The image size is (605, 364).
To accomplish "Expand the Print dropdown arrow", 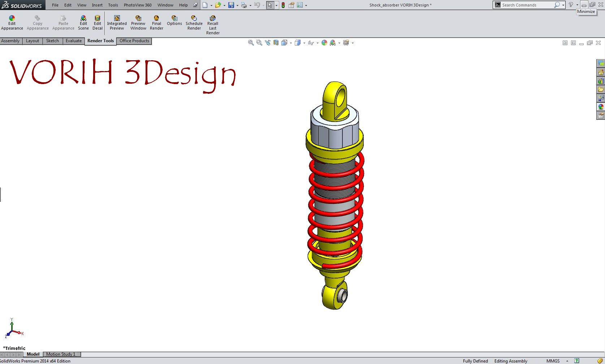I will 250,5.
